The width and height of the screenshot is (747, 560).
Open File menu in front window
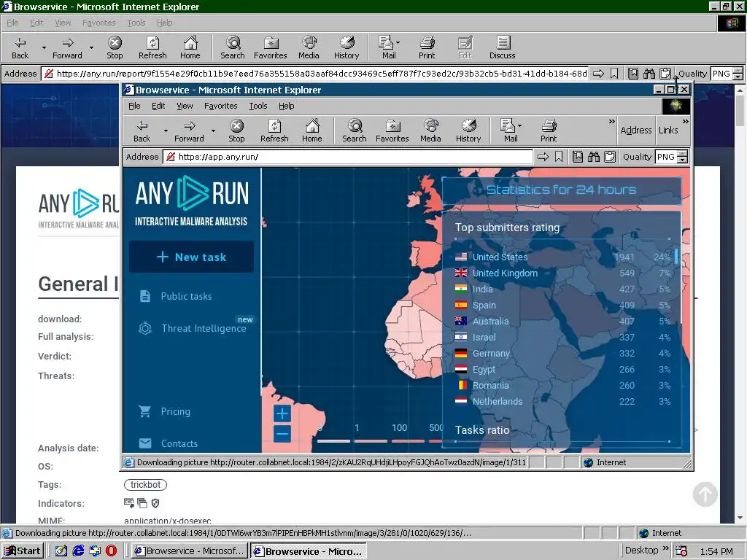(x=134, y=106)
